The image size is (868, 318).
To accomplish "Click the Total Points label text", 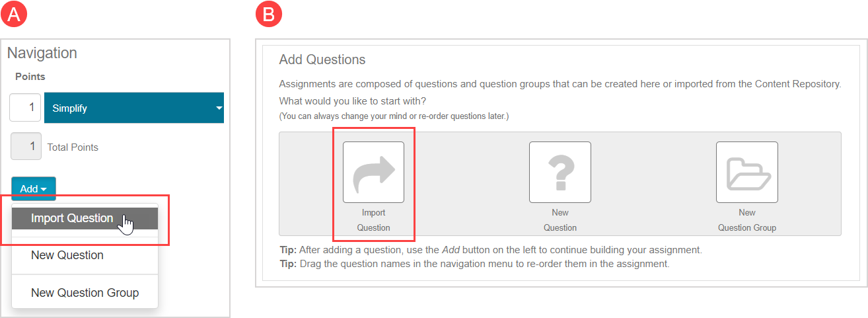I will coord(73,147).
